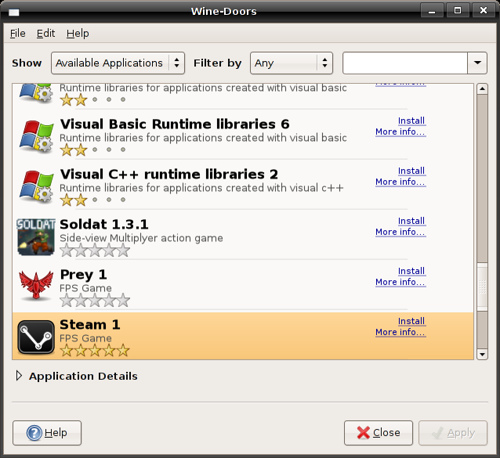
Task: Click the greyed-out Apply button
Action: click(453, 433)
